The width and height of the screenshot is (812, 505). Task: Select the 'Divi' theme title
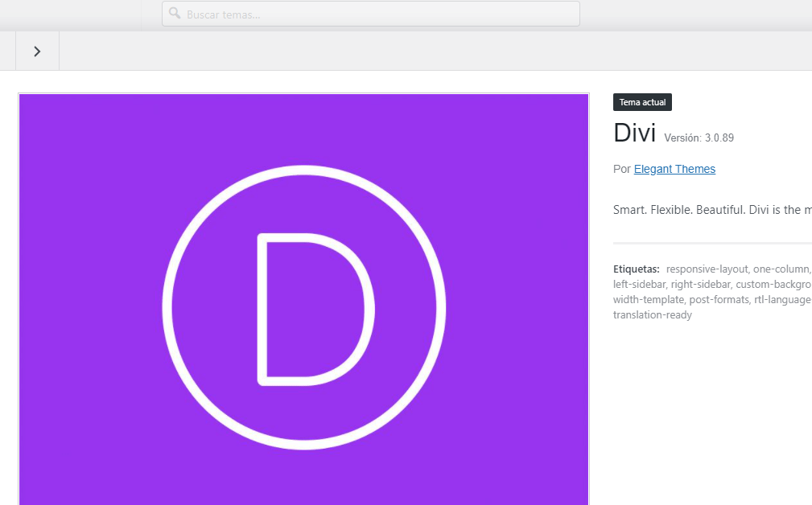pyautogui.click(x=634, y=133)
